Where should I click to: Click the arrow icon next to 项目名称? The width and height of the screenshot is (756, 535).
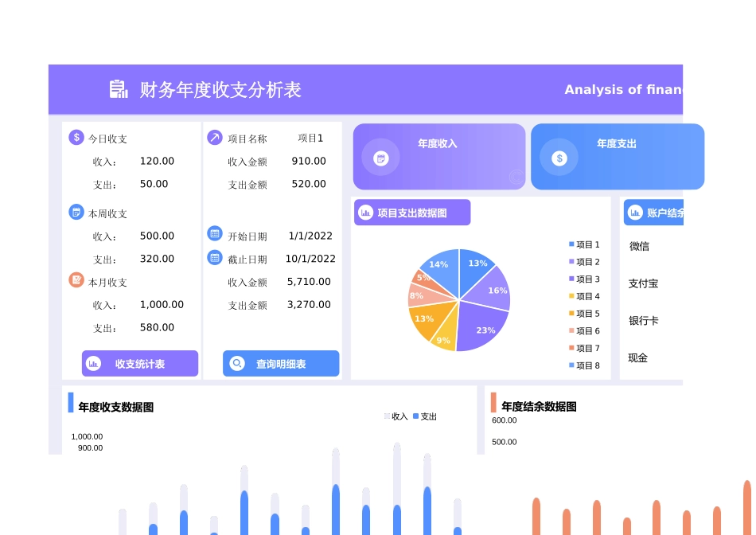point(215,137)
